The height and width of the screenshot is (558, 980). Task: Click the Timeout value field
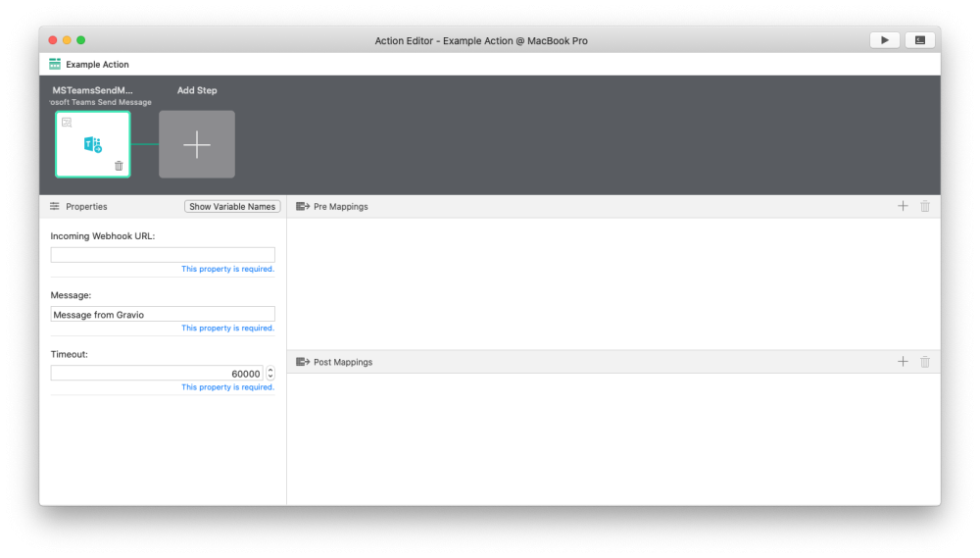pyautogui.click(x=156, y=374)
